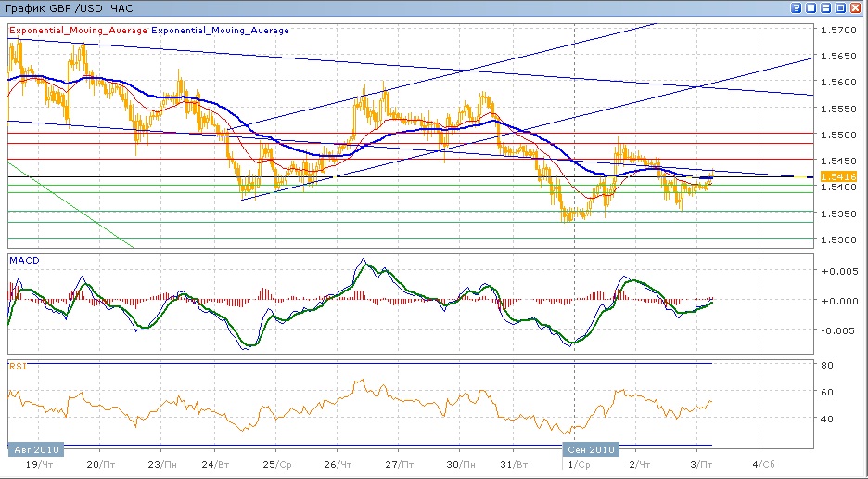Select the 3/Пт date on time axis
Image resolution: width=868 pixels, height=479 pixels.
click(701, 462)
